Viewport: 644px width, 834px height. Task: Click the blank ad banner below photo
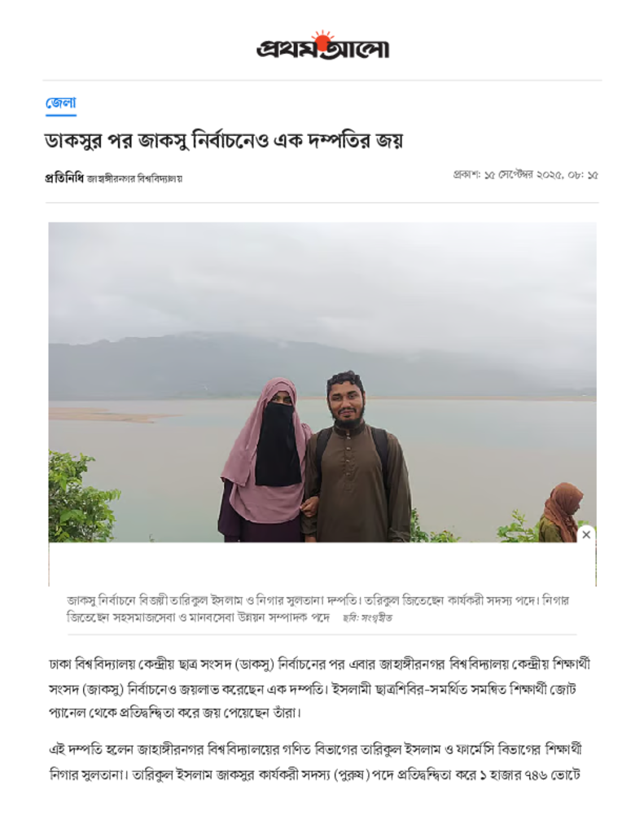322,564
